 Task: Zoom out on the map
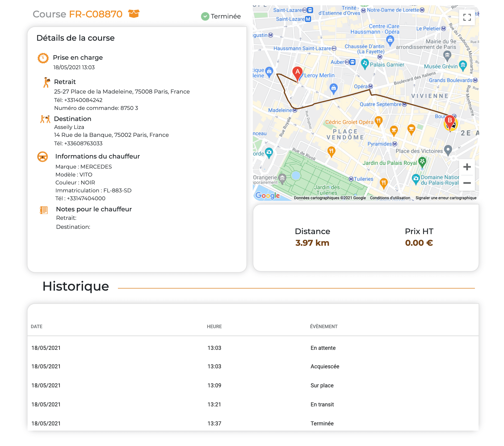467,183
